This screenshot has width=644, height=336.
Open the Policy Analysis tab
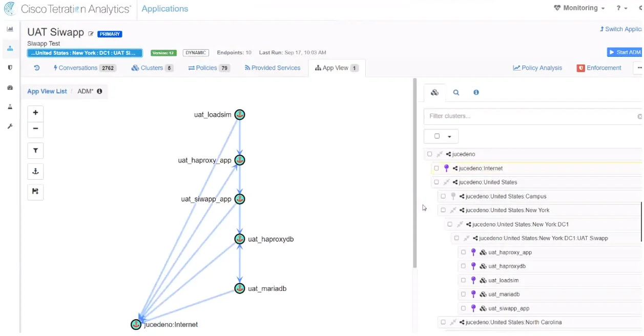coord(537,68)
